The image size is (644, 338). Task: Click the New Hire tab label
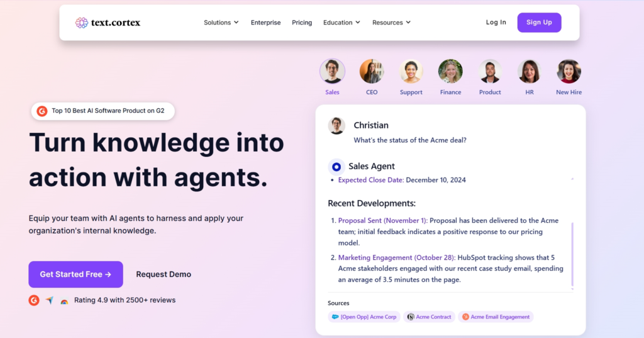(x=569, y=92)
